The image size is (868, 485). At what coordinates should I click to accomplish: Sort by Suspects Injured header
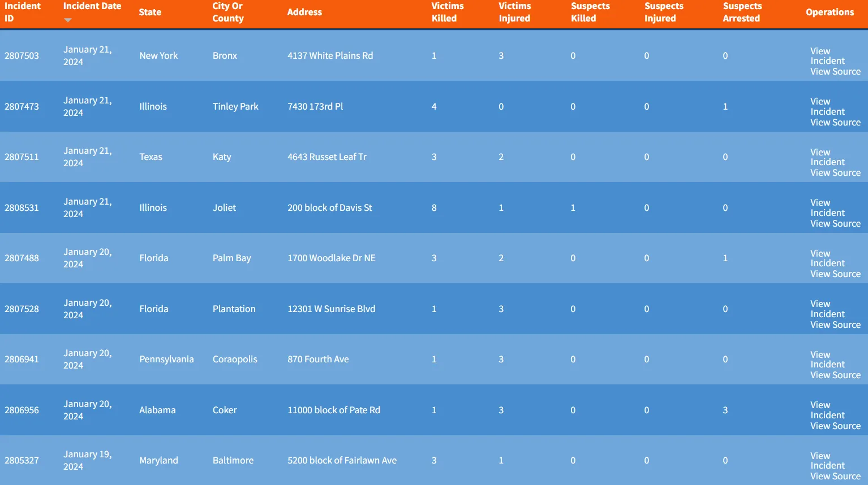click(x=664, y=12)
